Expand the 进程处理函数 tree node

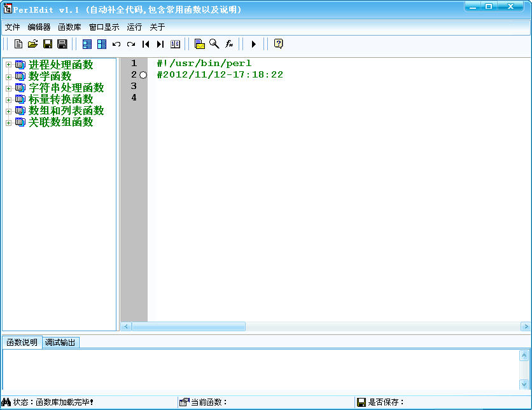pyautogui.click(x=8, y=65)
